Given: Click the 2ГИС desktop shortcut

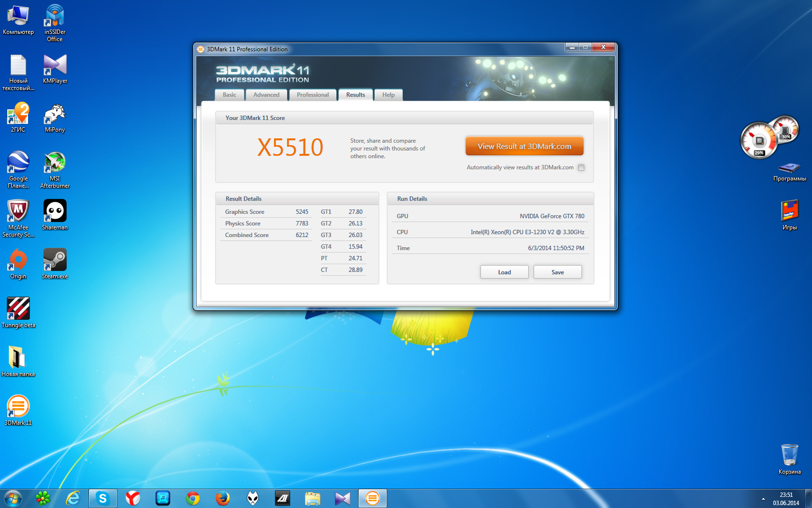Looking at the screenshot, I should tap(18, 118).
